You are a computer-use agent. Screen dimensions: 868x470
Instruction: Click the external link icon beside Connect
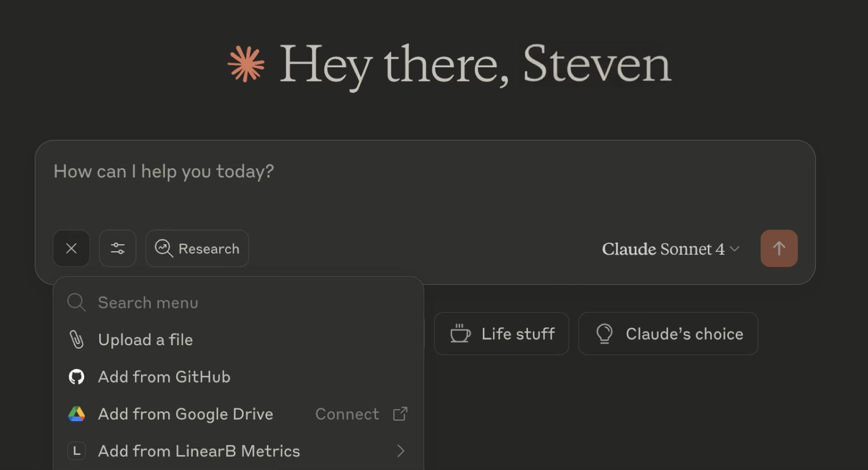tap(400, 414)
